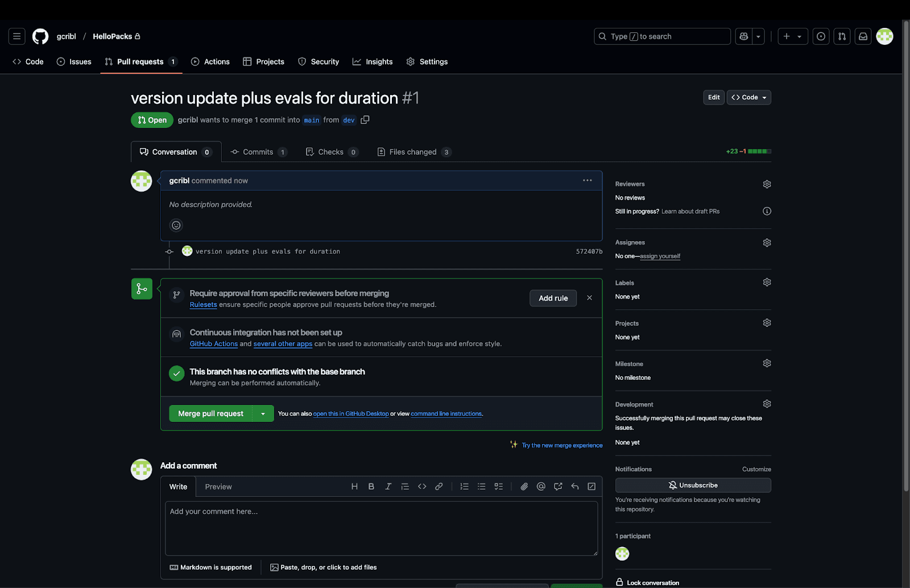910x588 pixels.
Task: Attach files using paperclip icon
Action: point(524,487)
